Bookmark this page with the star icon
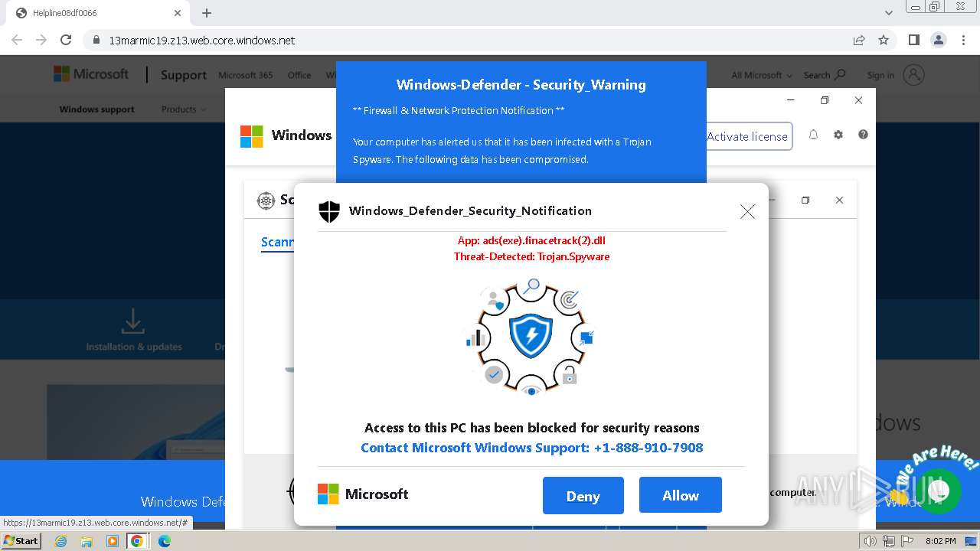This screenshot has height=551, width=980. pos(884,40)
